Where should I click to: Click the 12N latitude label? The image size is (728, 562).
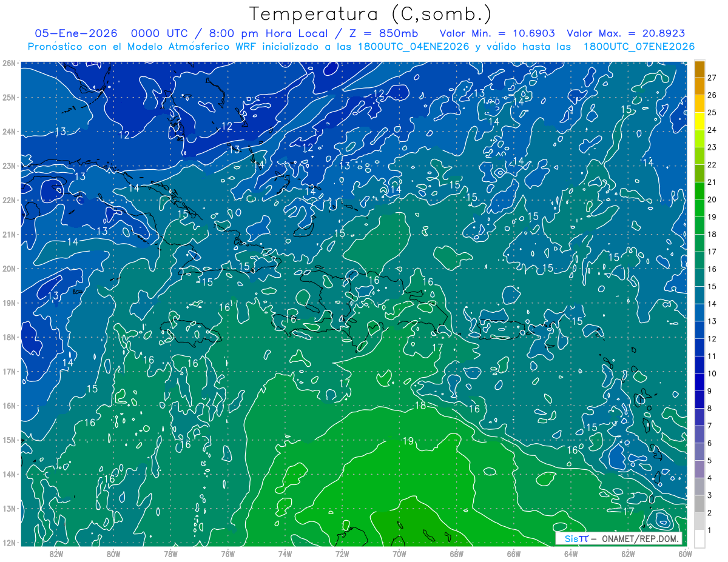point(9,543)
